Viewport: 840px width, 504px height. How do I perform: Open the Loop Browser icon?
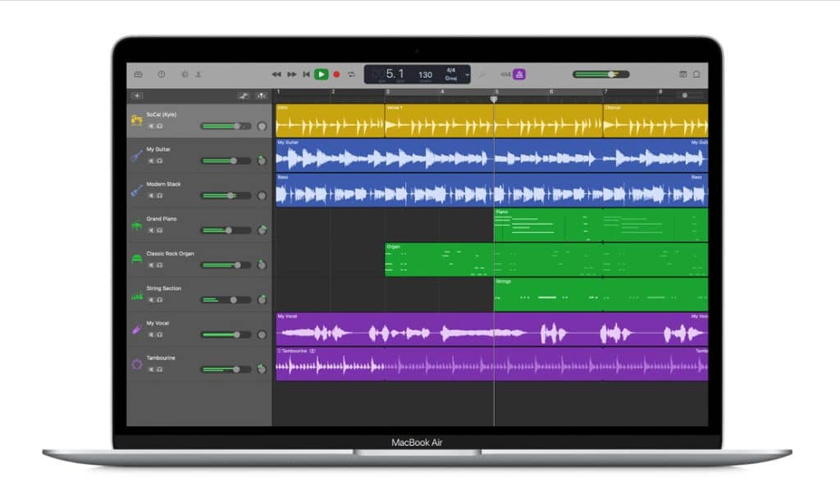point(696,75)
